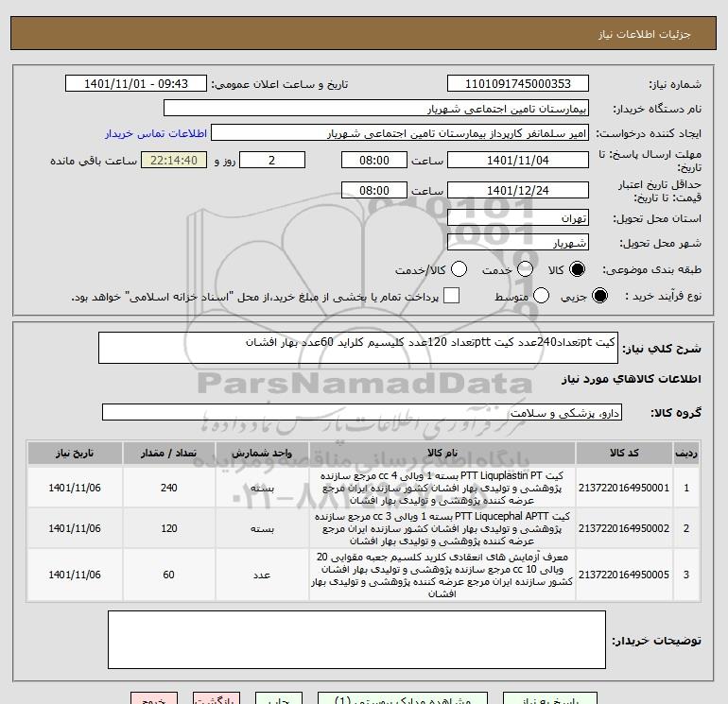This screenshot has height=704, width=728.
Task: Select the خدمت radio button
Action: pyautogui.click(x=525, y=269)
